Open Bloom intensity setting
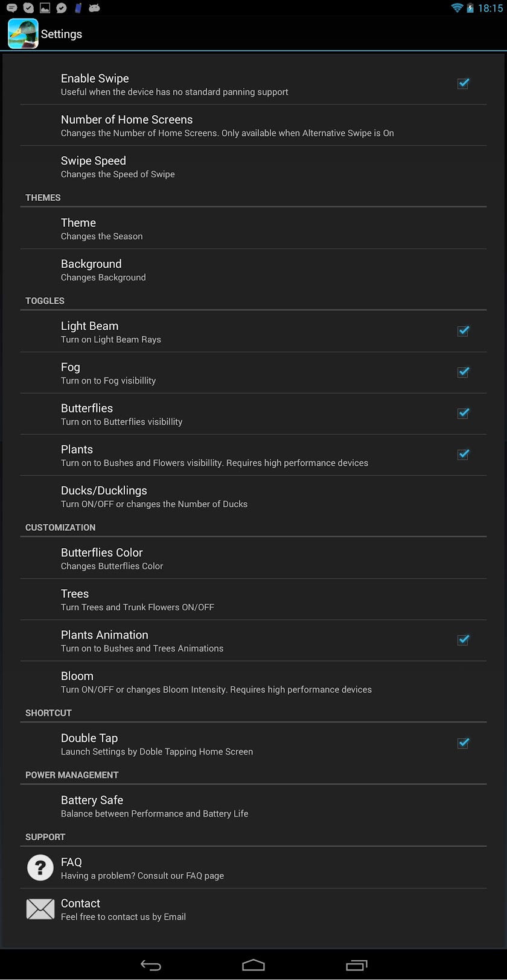Image resolution: width=507 pixels, height=980 pixels. pyautogui.click(x=253, y=682)
